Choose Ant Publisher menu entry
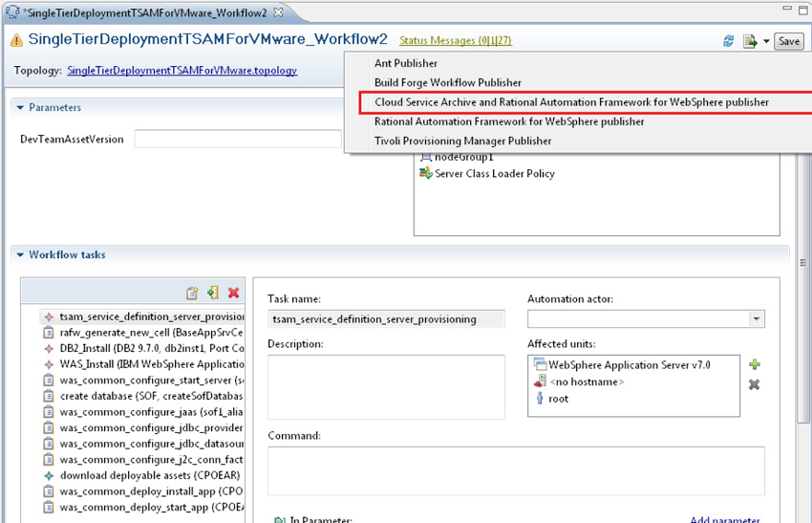Viewport: 812px width, 523px height. [x=406, y=63]
